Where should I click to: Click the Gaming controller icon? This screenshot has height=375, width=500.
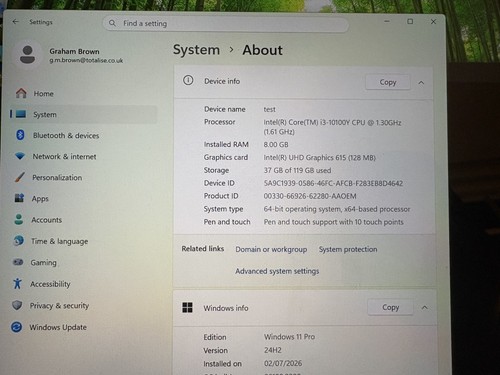pos(18,262)
